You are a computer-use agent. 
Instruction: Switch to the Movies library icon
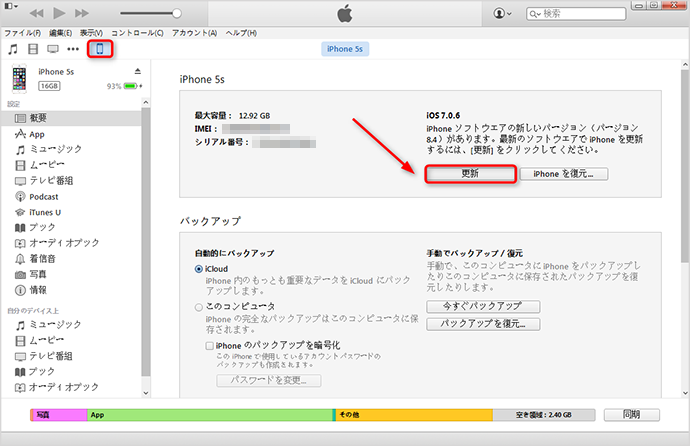click(33, 49)
